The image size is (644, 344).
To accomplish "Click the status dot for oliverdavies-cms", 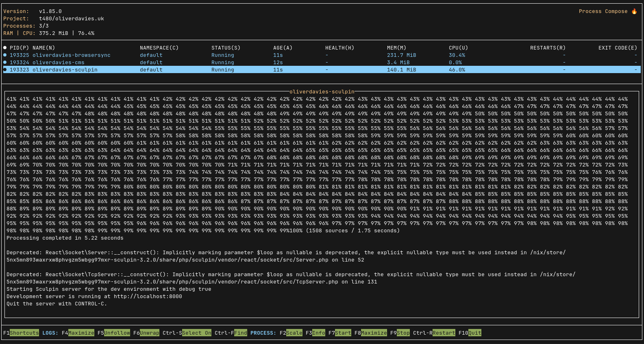I will coord(5,62).
